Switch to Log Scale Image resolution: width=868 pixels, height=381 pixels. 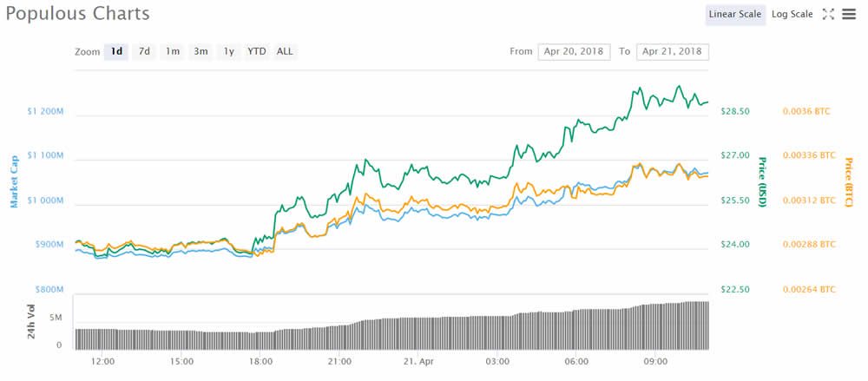[x=792, y=14]
